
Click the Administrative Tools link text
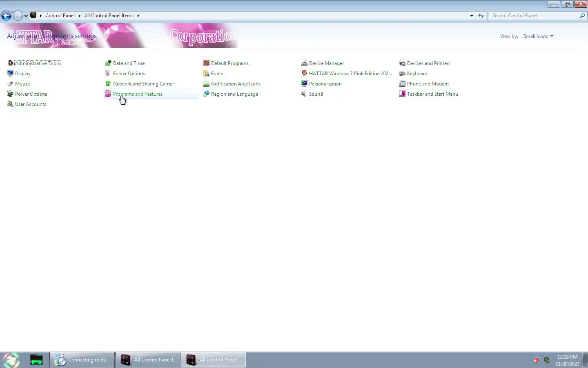coord(38,63)
